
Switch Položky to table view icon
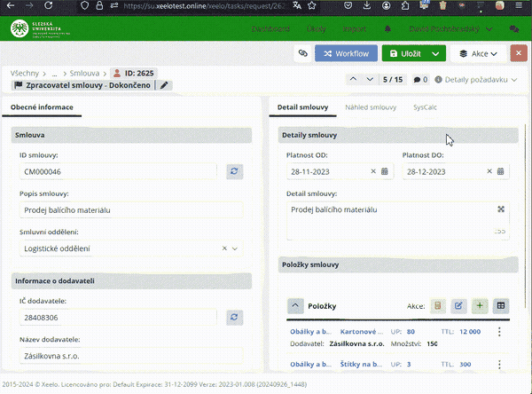tap(501, 306)
